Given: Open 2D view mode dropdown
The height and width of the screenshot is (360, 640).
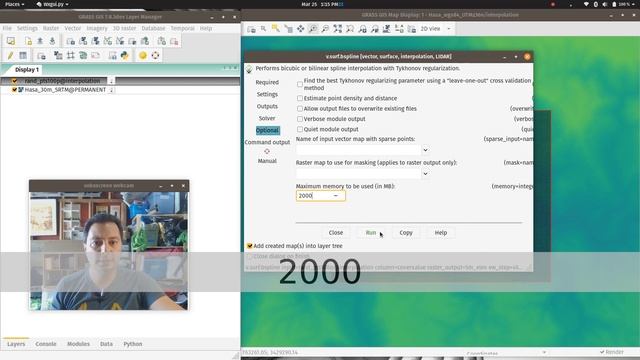Looking at the screenshot, I should 449,29.
